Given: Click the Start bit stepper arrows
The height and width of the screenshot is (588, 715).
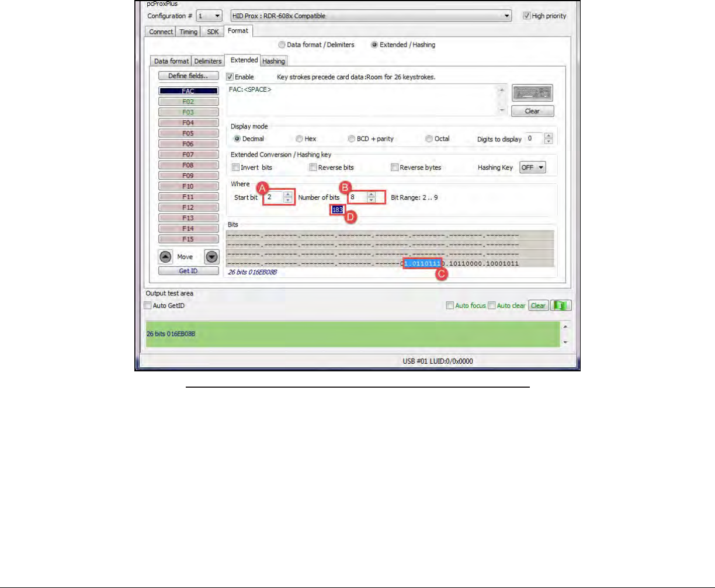Looking at the screenshot, I should coord(287,197).
